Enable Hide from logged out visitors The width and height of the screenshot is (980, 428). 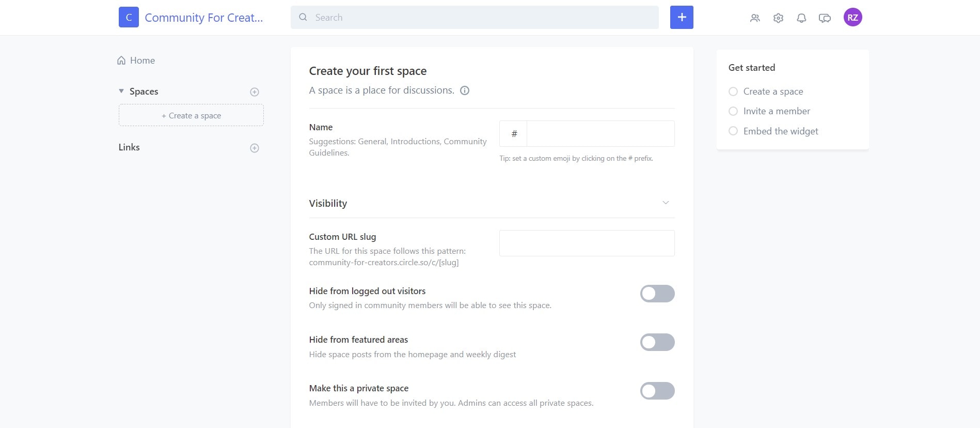[x=657, y=294]
